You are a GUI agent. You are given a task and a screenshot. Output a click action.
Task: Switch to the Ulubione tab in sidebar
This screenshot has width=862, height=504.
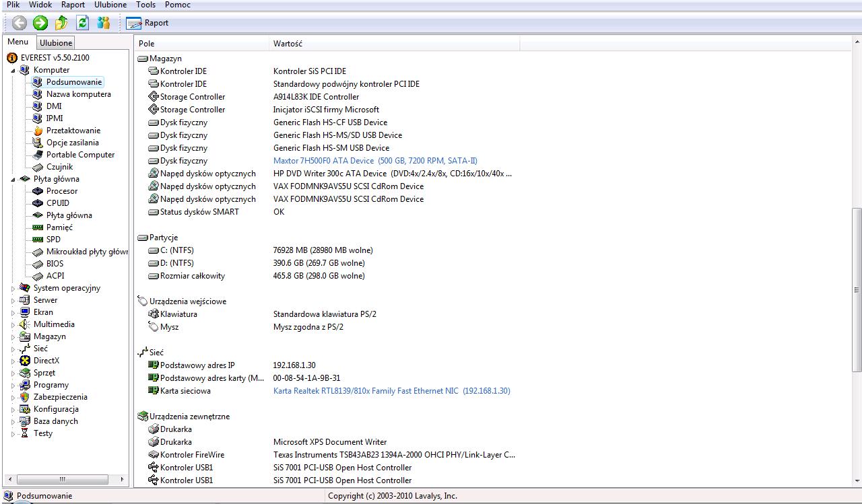pyautogui.click(x=56, y=43)
